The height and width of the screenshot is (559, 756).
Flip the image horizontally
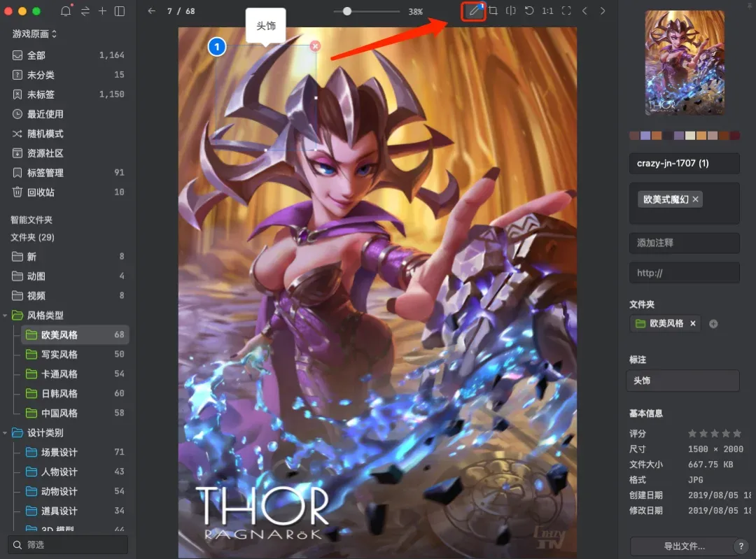510,10
